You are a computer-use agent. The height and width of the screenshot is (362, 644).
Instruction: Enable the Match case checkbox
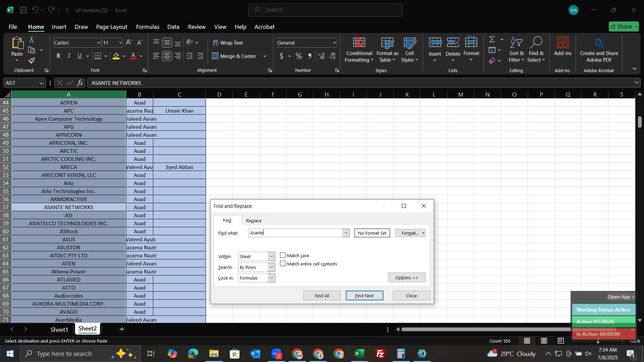pyautogui.click(x=283, y=255)
